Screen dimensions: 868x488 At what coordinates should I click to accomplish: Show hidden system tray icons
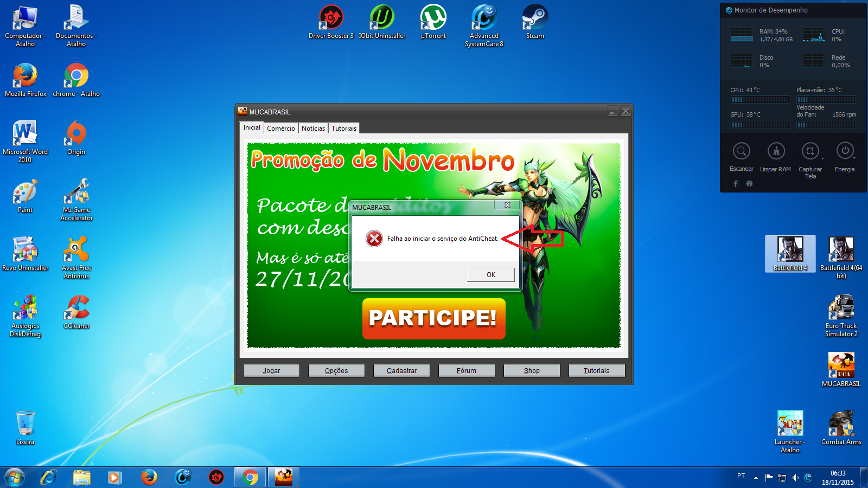tap(756, 478)
